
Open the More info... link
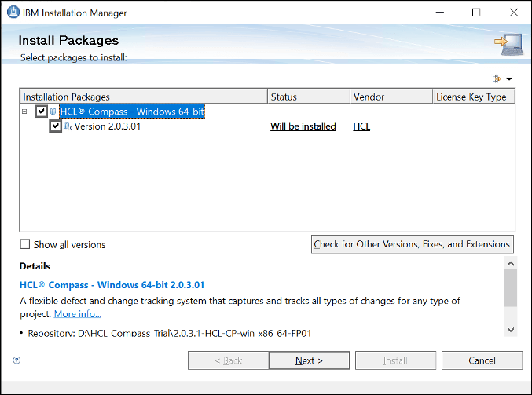click(78, 314)
